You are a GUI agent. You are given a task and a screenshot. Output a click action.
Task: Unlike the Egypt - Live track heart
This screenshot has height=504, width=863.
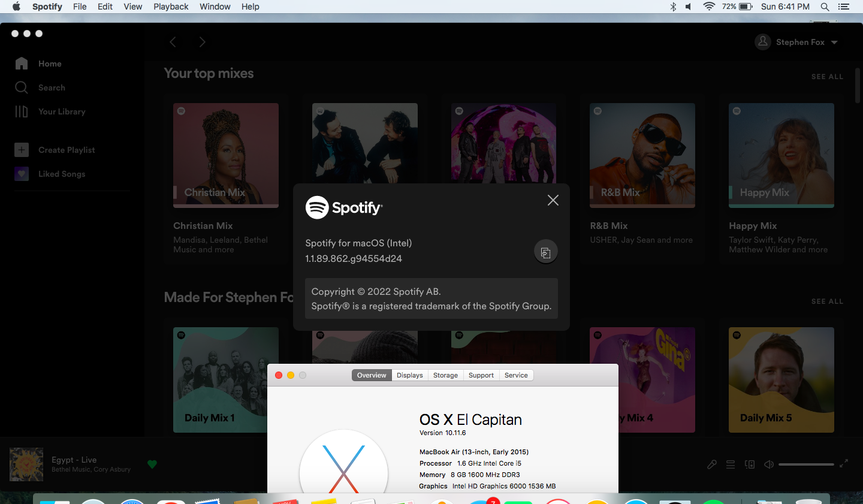tap(152, 464)
